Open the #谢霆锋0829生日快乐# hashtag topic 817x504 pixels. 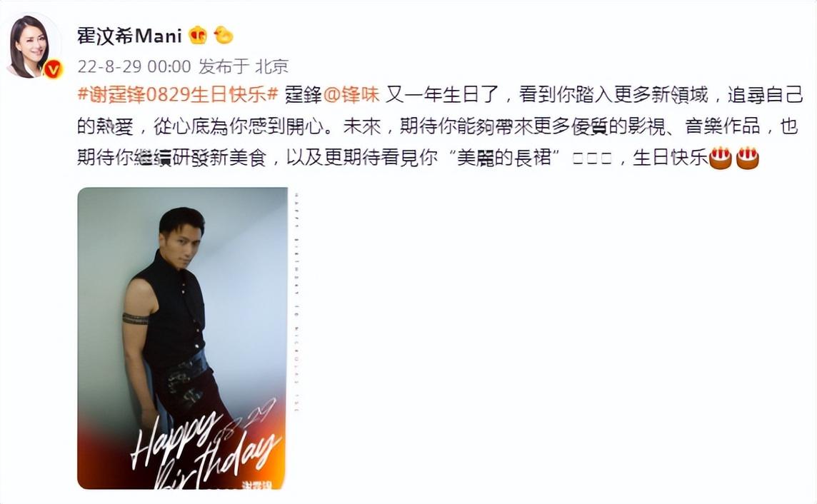(x=179, y=95)
